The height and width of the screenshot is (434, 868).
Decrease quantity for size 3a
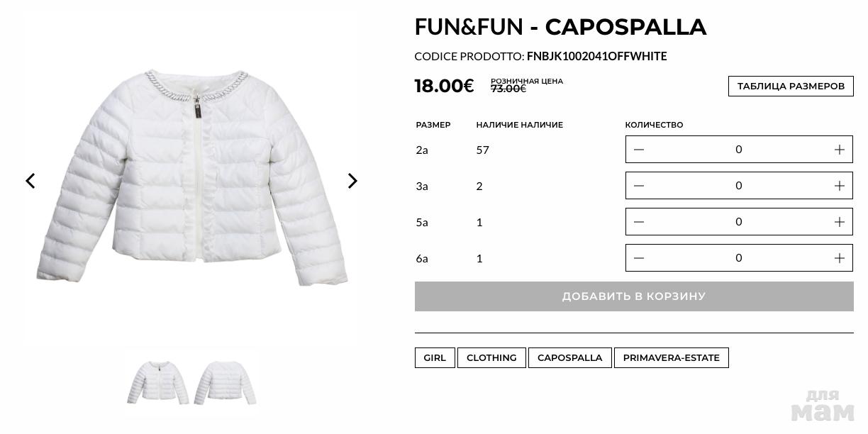(x=639, y=186)
